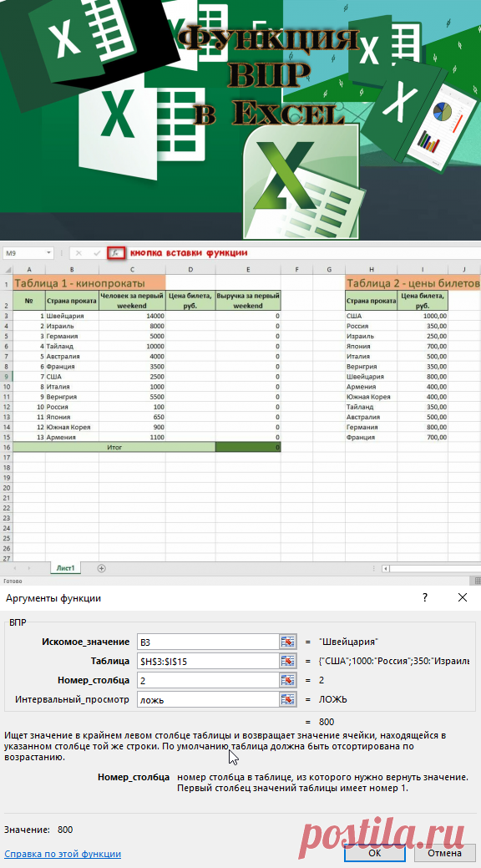This screenshot has height=868, width=481.
Task: Select column header H
Action: click(372, 269)
